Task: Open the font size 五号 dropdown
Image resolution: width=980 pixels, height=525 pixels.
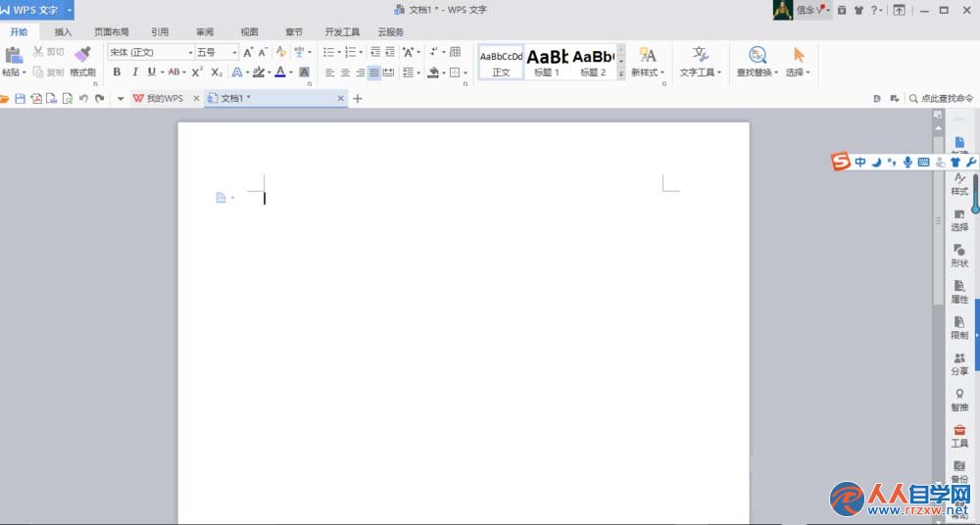Action: coord(235,53)
